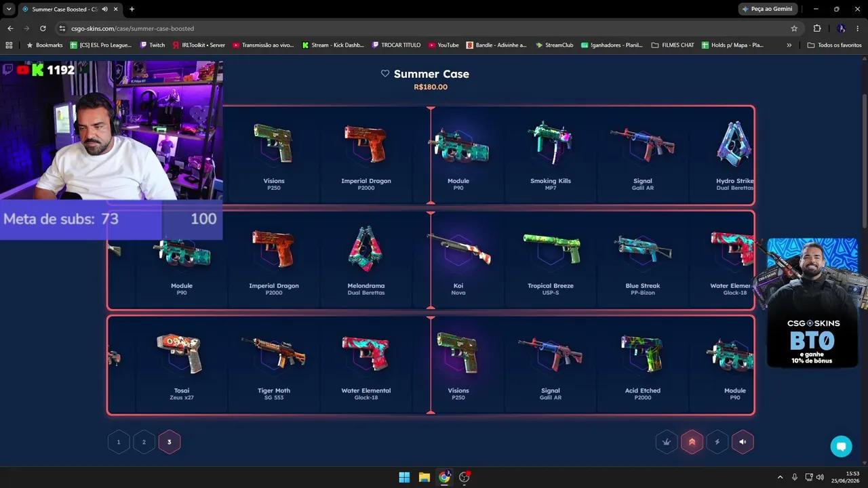The image size is (868, 488).
Task: Click the Melondrama Dual Berettas skin
Action: pyautogui.click(x=366, y=260)
